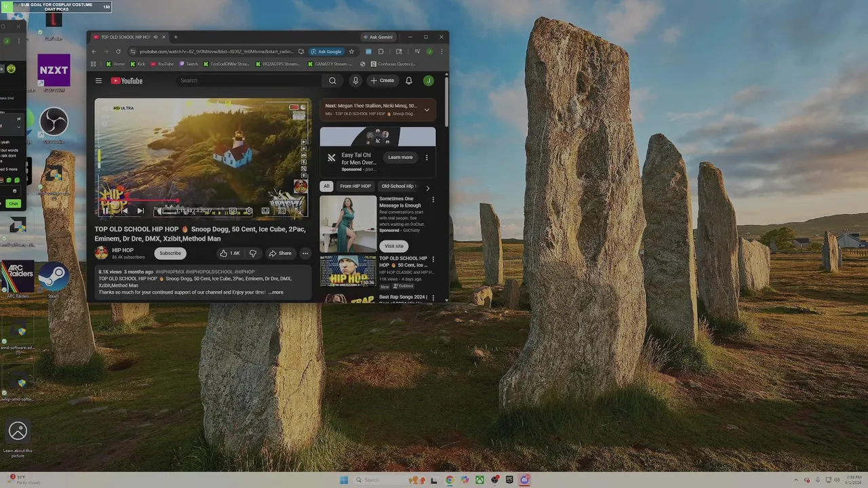The height and width of the screenshot is (488, 868).
Task: Skip to the next video
Action: [140, 211]
